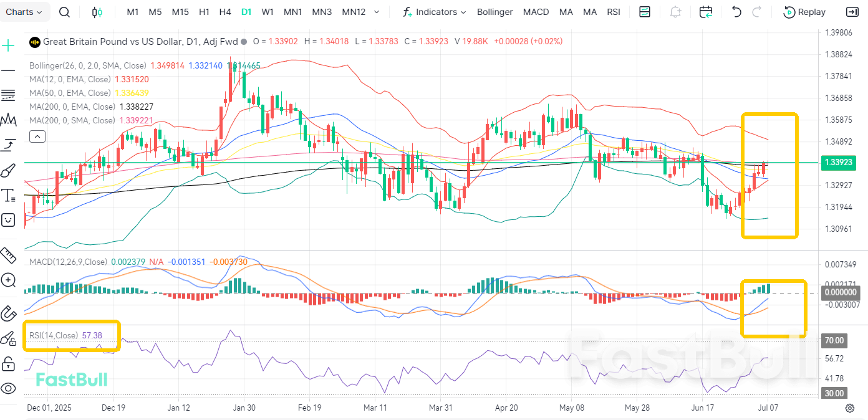Select the Fibonacci retracement lines tool
Image resolution: width=868 pixels, height=420 pixels.
[8, 95]
